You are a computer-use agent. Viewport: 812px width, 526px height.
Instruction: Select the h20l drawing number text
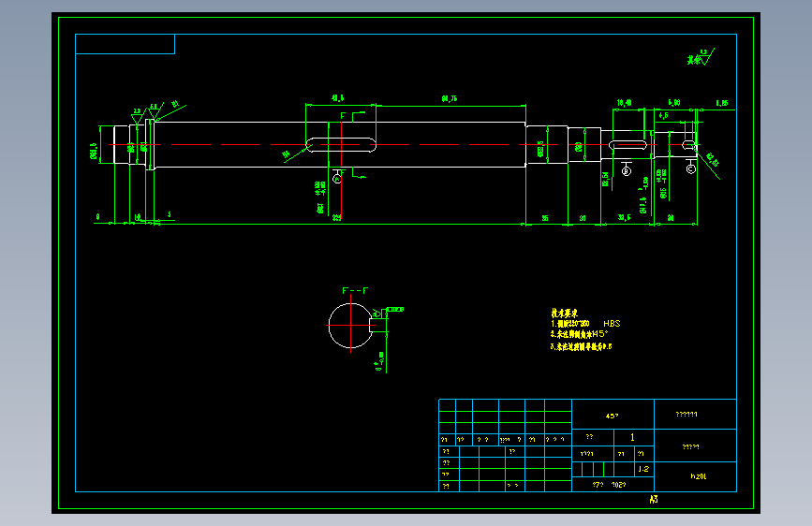tap(698, 476)
